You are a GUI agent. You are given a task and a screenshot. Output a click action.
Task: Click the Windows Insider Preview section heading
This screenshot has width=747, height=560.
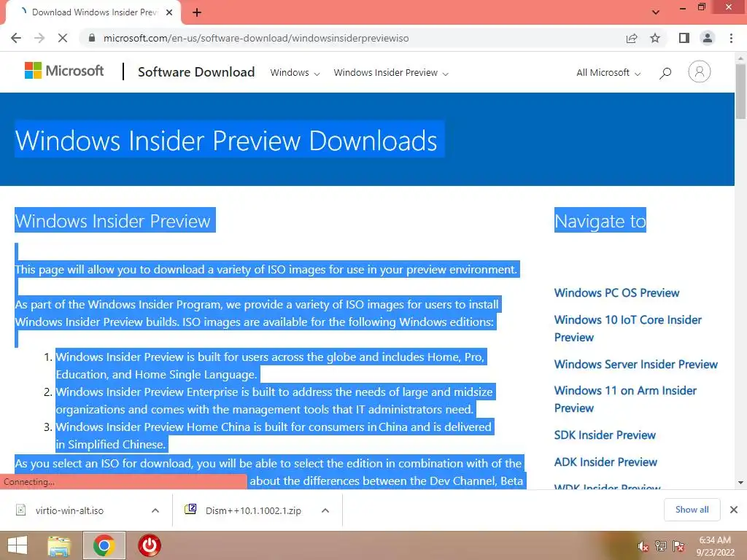pyautogui.click(x=113, y=220)
